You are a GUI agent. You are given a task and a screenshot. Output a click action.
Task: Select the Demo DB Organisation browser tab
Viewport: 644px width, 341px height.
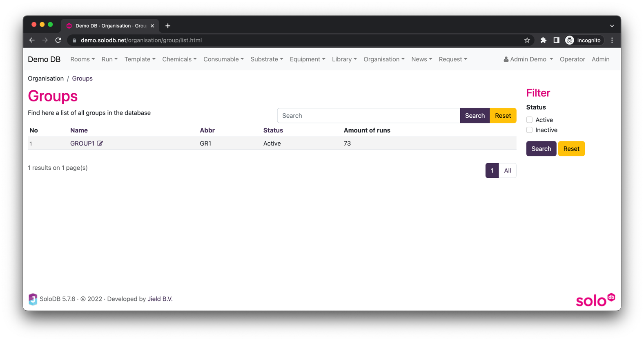click(110, 26)
